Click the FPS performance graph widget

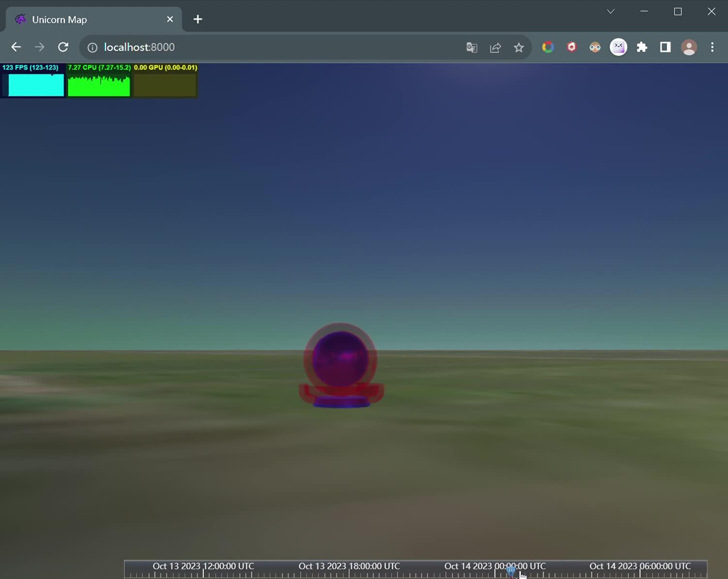click(32, 82)
